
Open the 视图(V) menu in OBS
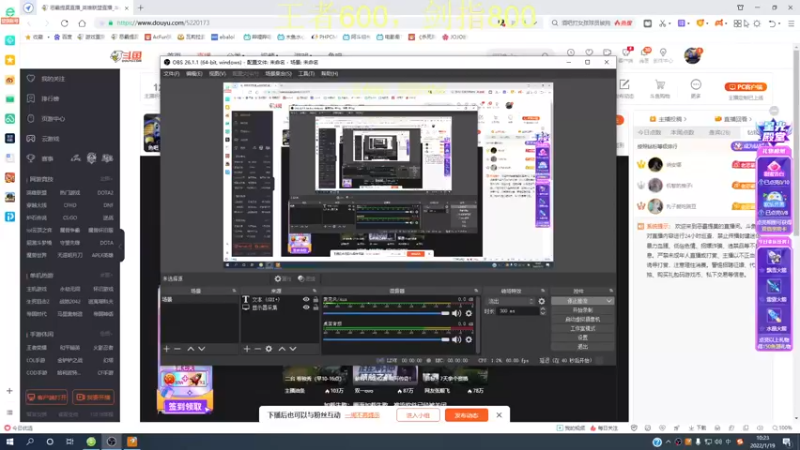[x=217, y=74]
